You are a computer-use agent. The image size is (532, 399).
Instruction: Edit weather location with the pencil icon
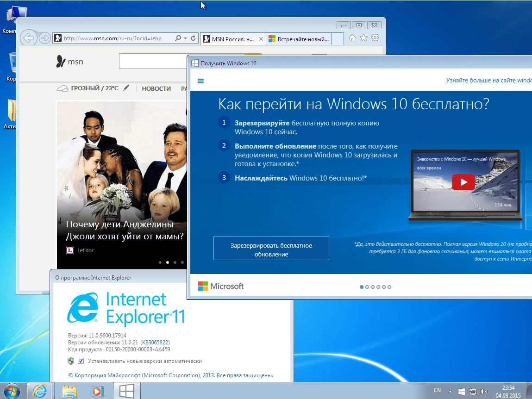(126, 88)
